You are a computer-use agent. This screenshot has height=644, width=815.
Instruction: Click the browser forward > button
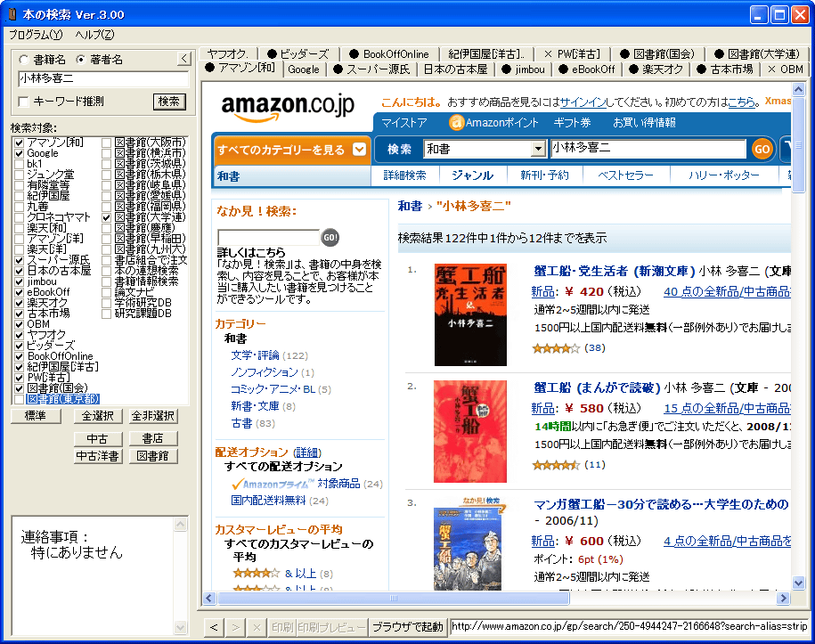pyautogui.click(x=235, y=627)
